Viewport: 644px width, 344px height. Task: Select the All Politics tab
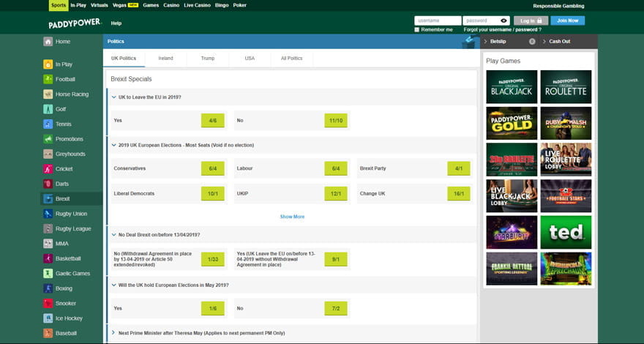coord(291,59)
